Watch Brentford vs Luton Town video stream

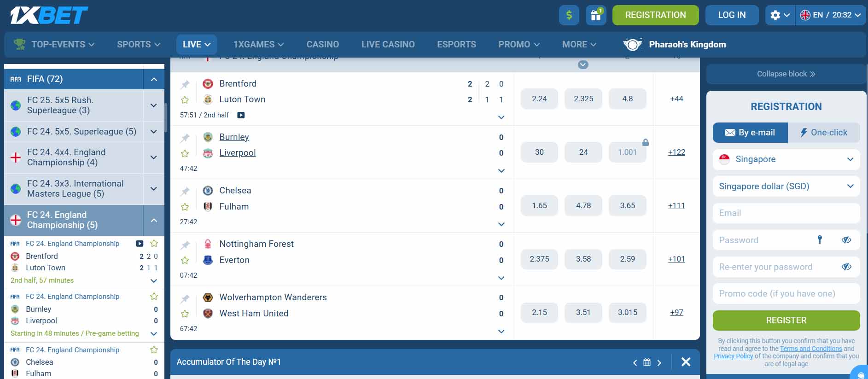[x=241, y=115]
